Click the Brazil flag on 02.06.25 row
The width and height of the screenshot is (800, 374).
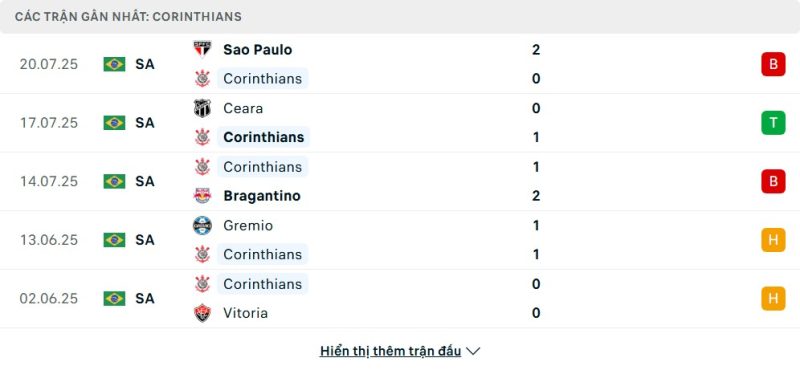pyautogui.click(x=114, y=298)
